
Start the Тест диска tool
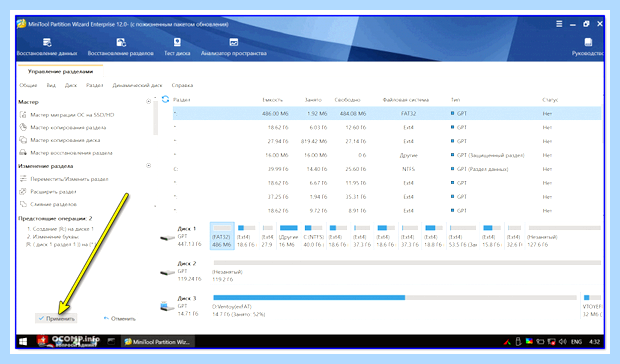[177, 47]
